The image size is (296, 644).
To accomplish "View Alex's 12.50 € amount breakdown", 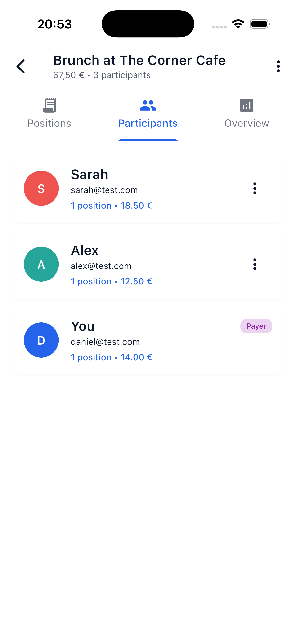I will tap(136, 281).
